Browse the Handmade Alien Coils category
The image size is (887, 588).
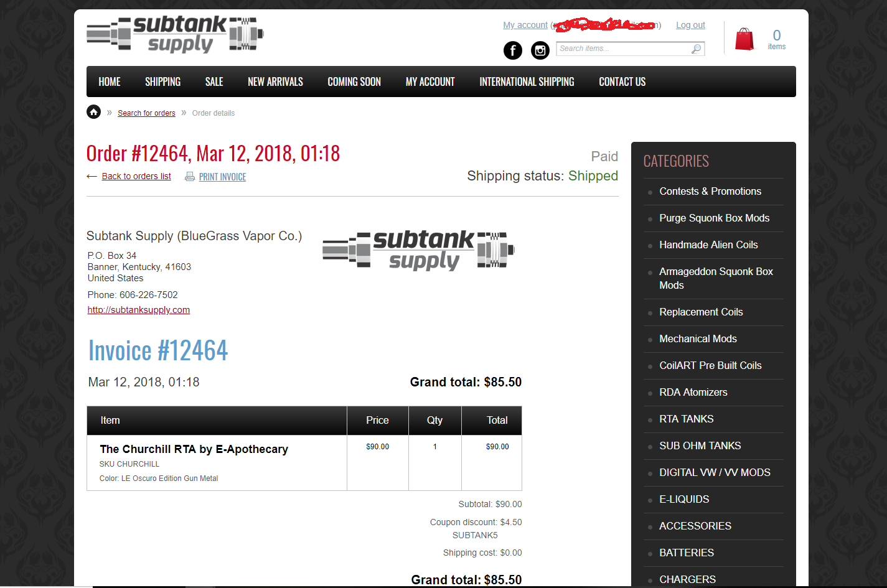708,245
